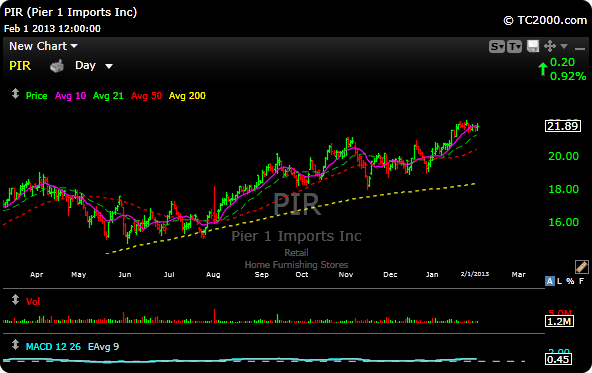This screenshot has width=592, height=373.
Task: Open the gray triangle options menu
Action: [x=564, y=46]
